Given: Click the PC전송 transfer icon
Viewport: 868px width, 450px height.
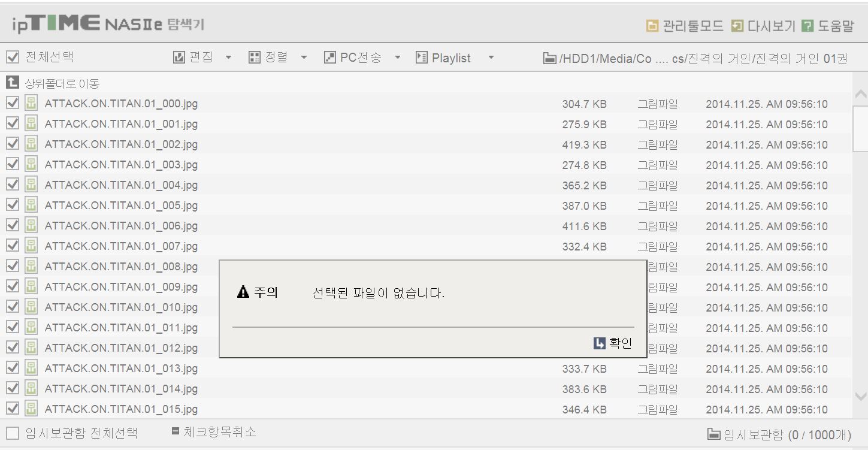Looking at the screenshot, I should (329, 58).
